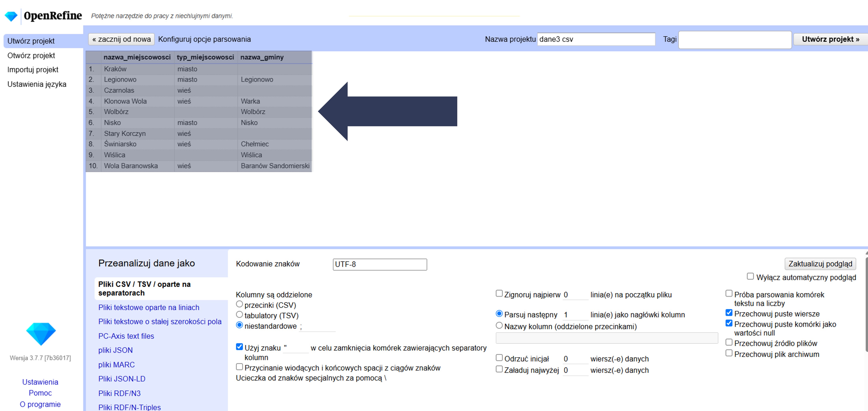Enable Wyłącz automatyczny podgląd checkbox
The image size is (868, 411).
point(750,276)
